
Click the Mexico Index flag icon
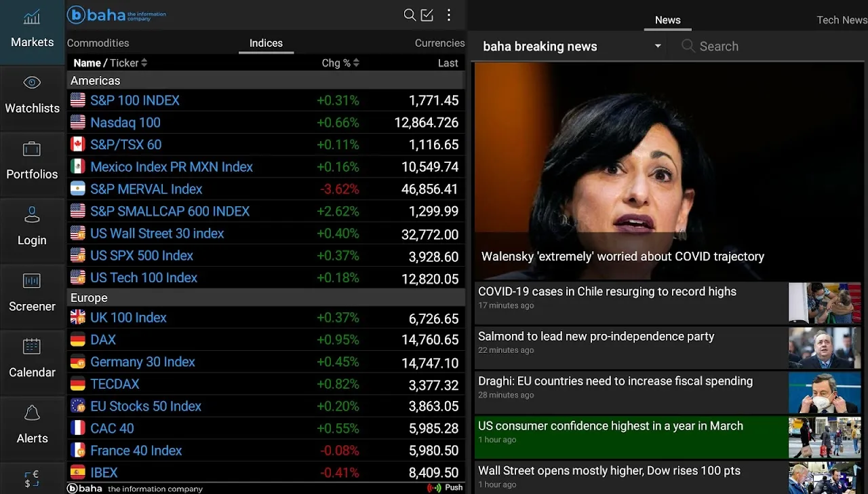(x=78, y=167)
